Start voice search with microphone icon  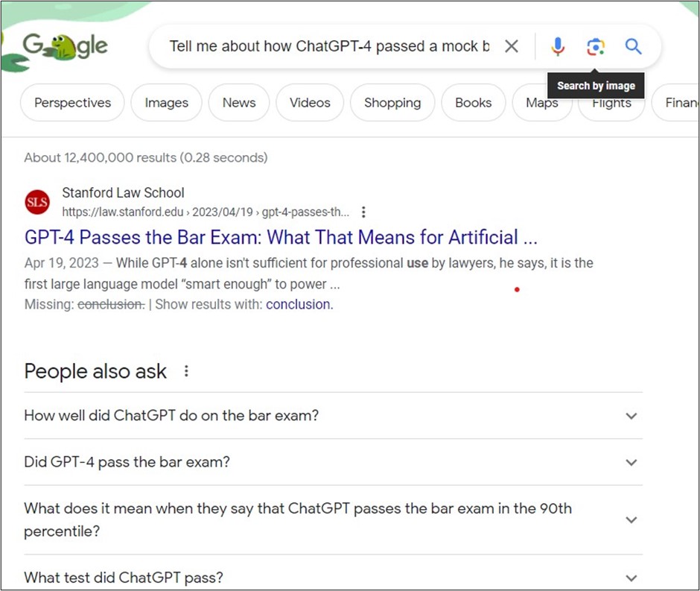point(558,47)
